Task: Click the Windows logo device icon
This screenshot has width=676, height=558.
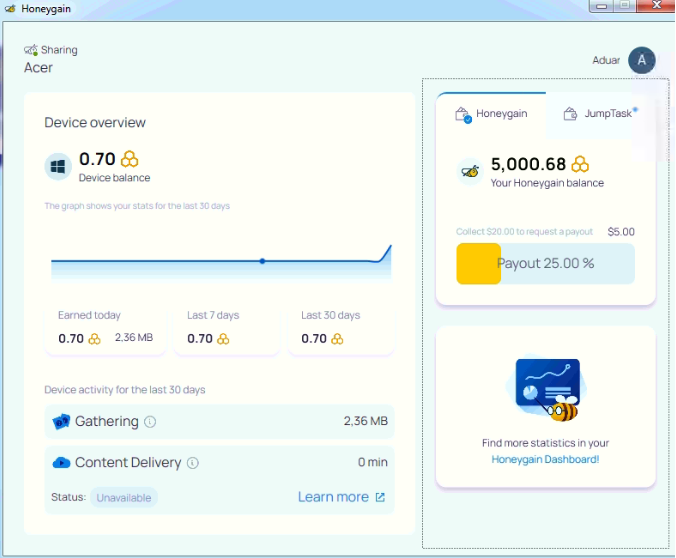Action: [58, 166]
